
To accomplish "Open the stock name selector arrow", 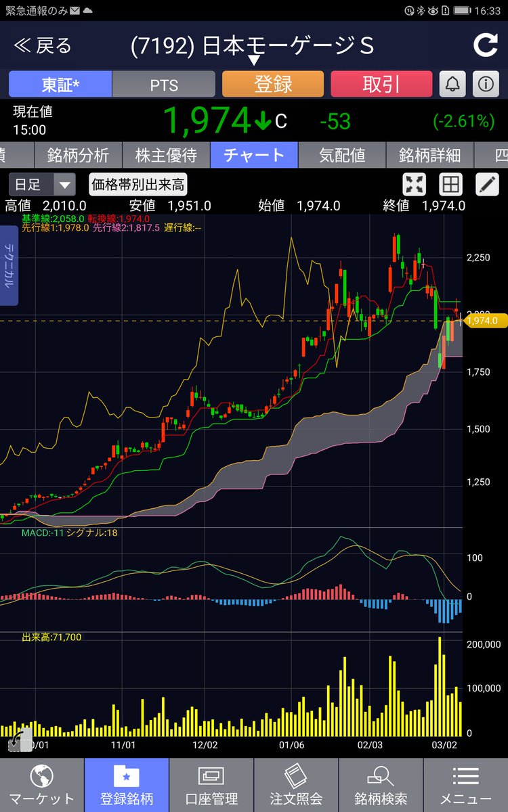I will (x=254, y=60).
